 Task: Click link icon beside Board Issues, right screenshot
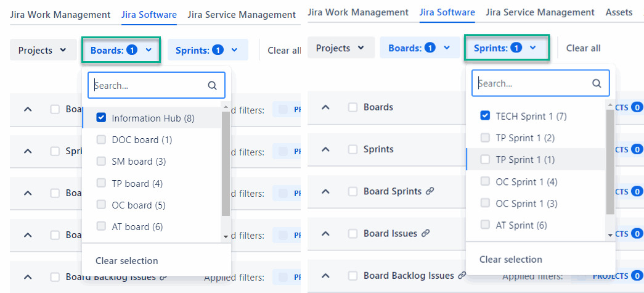425,233
